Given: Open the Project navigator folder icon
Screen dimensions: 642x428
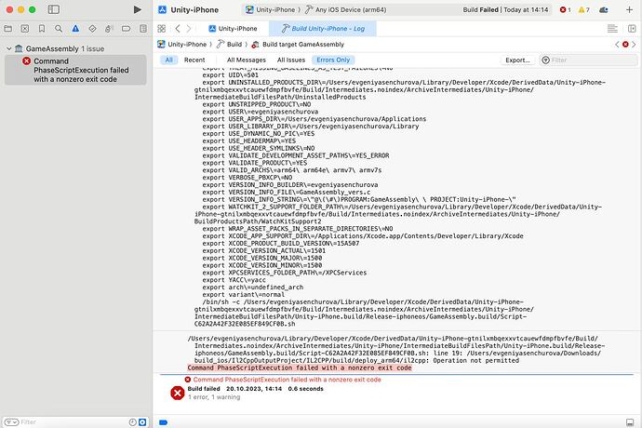Looking at the screenshot, I should tap(8, 28).
